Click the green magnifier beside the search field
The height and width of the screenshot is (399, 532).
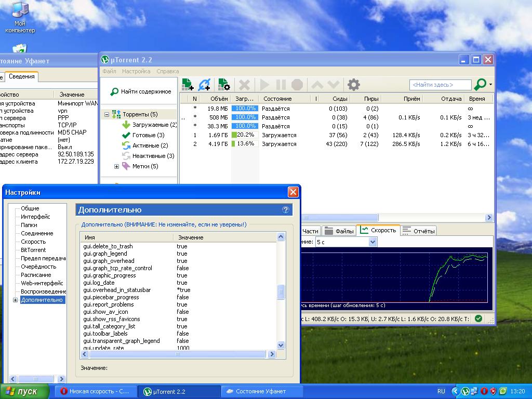[x=480, y=84]
